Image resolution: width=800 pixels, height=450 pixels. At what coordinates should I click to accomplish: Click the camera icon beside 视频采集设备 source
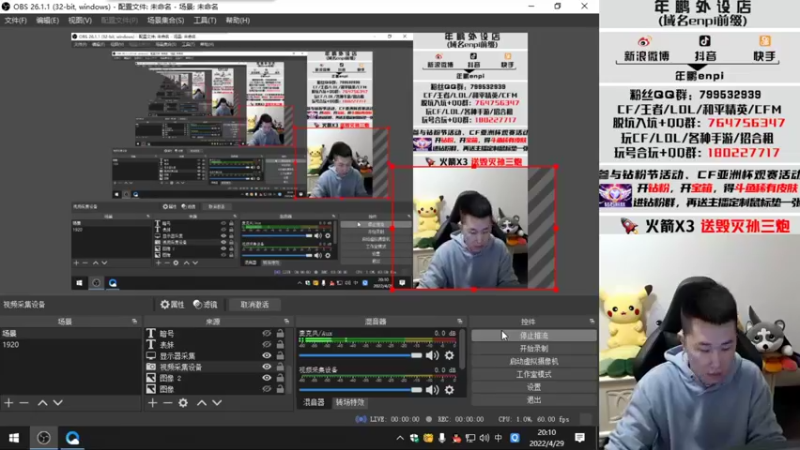[x=151, y=367]
